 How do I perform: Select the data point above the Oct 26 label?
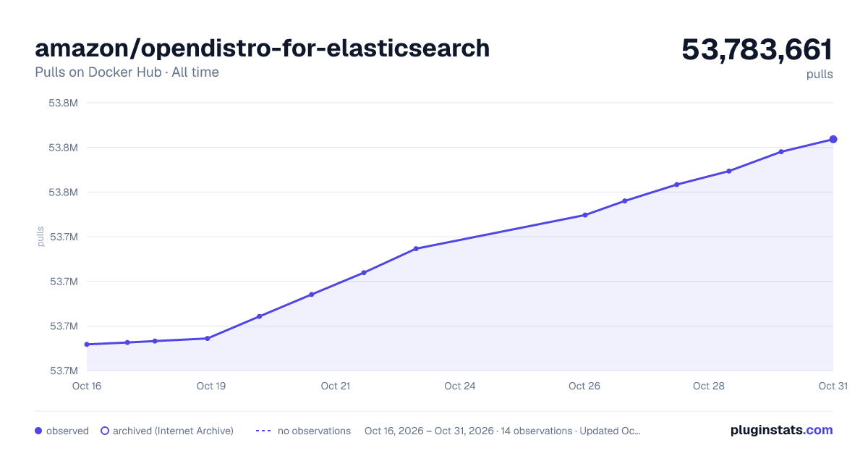click(584, 215)
